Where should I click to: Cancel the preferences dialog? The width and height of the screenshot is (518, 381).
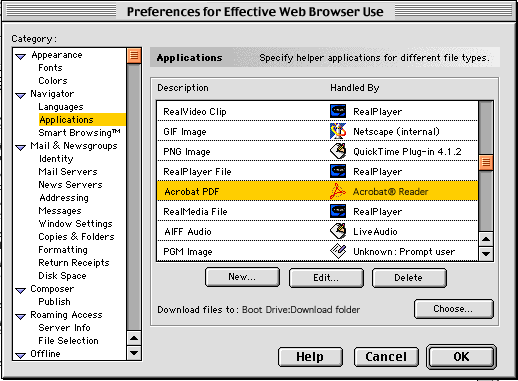386,357
